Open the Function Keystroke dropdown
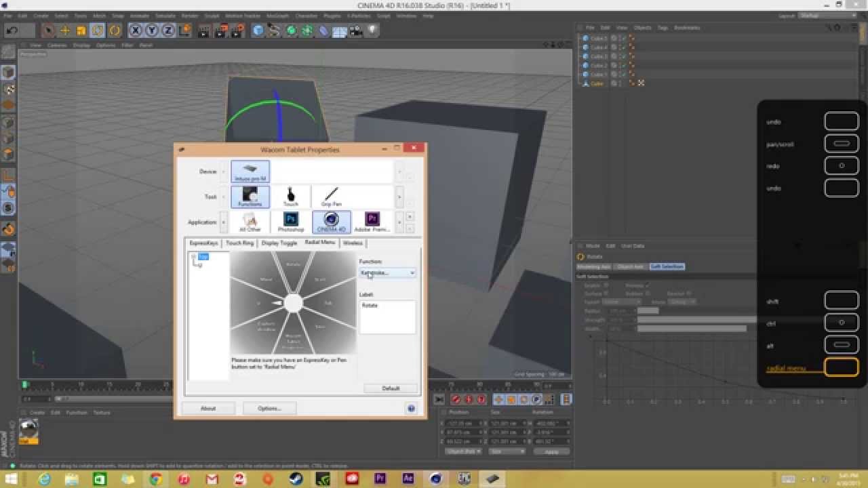The height and width of the screenshot is (488, 868). click(x=387, y=272)
